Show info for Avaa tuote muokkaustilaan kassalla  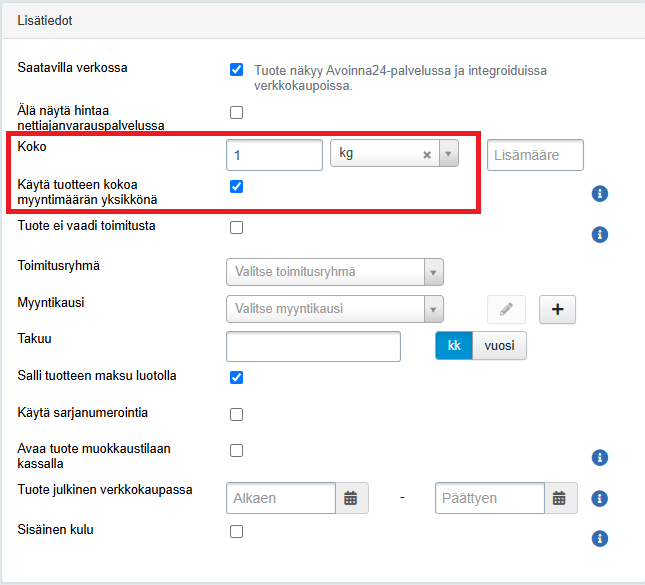click(x=600, y=458)
